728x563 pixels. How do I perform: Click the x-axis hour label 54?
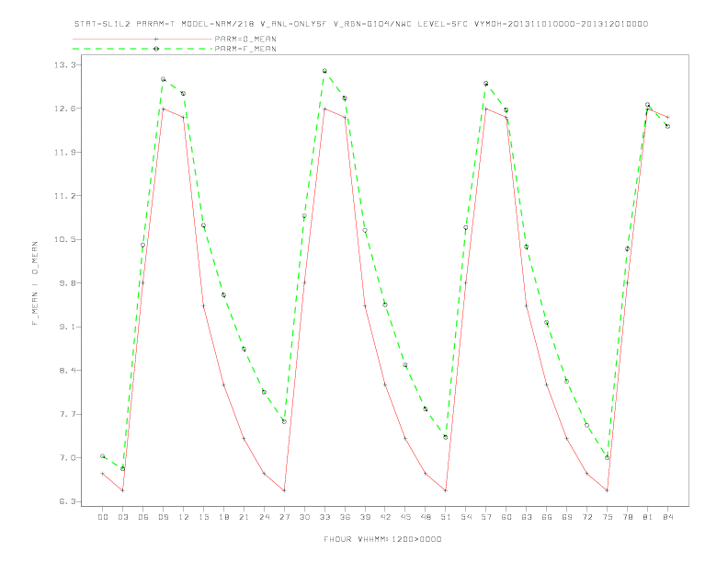(466, 517)
